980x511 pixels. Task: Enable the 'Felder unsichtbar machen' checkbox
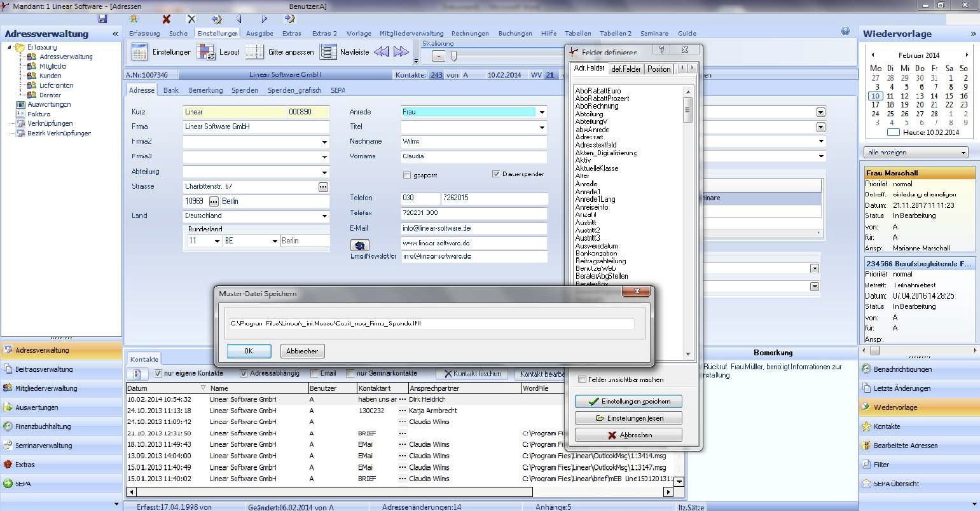pyautogui.click(x=582, y=379)
